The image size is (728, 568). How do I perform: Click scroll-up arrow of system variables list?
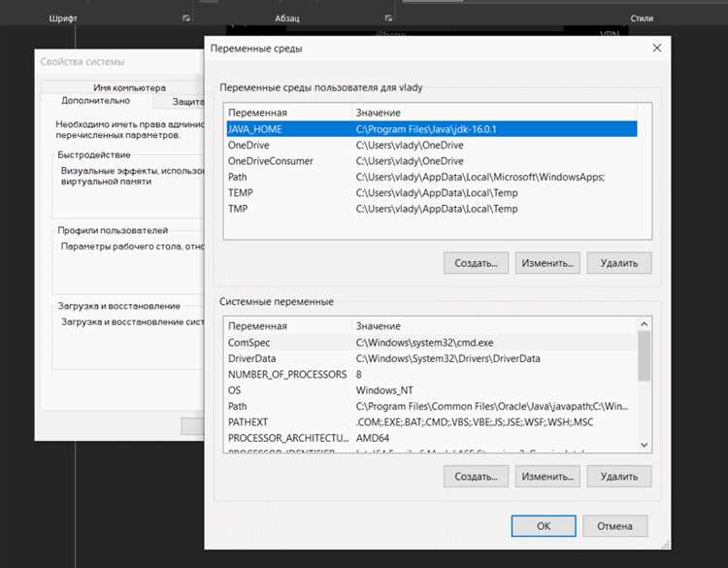(645, 324)
